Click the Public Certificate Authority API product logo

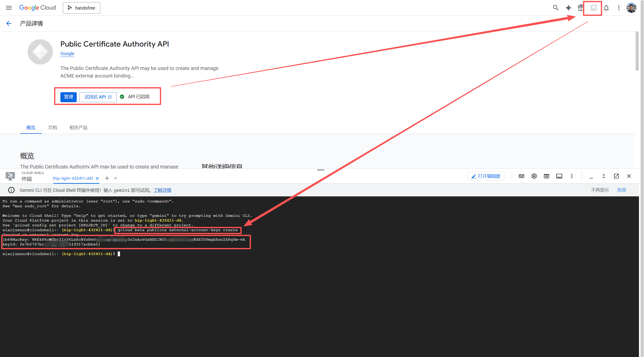pyautogui.click(x=40, y=52)
